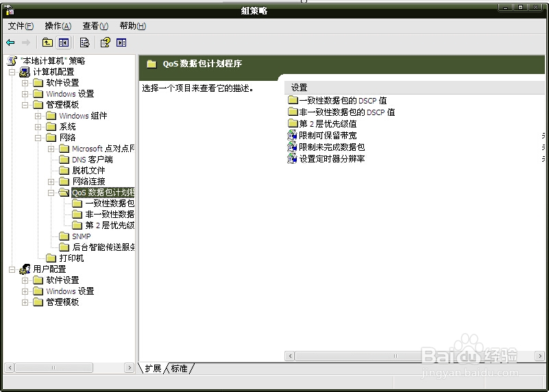Collapse 管理模板 under 计算机配置
The image size is (549, 392).
tap(25, 105)
